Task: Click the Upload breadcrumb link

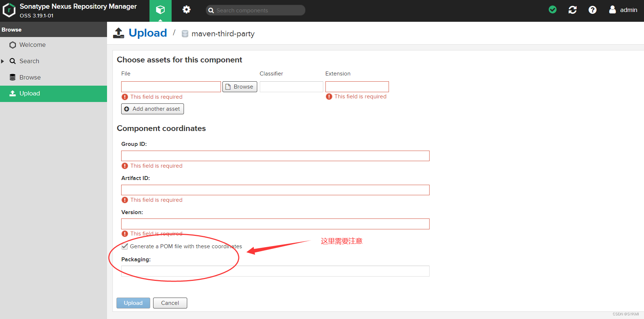Action: [148, 33]
